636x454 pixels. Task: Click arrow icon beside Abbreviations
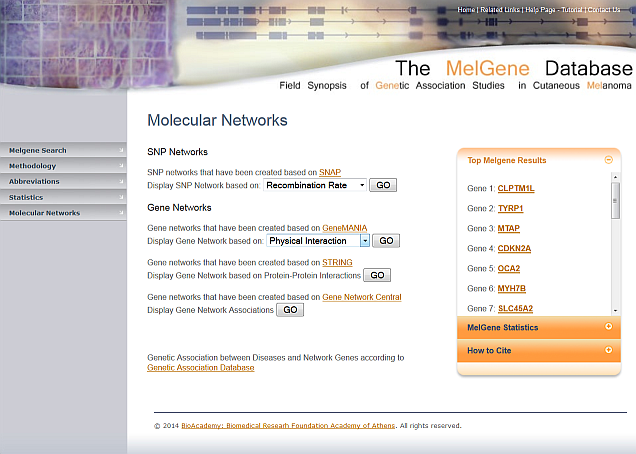coord(121,181)
